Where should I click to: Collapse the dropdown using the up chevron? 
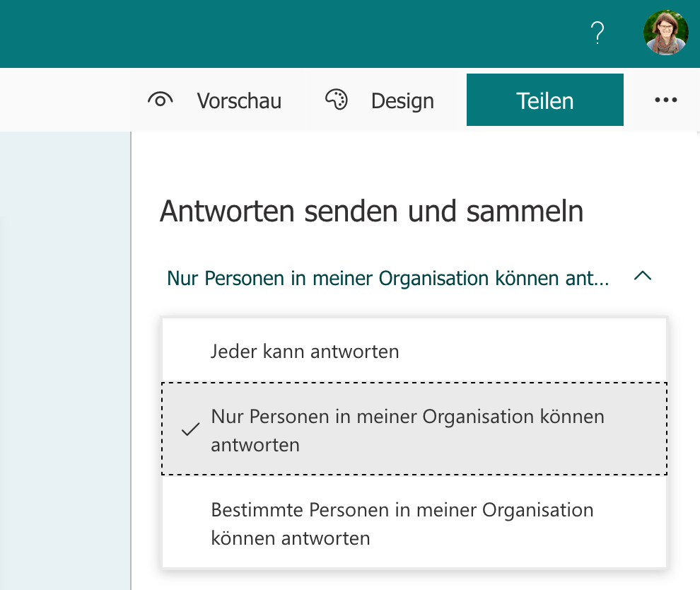point(642,277)
